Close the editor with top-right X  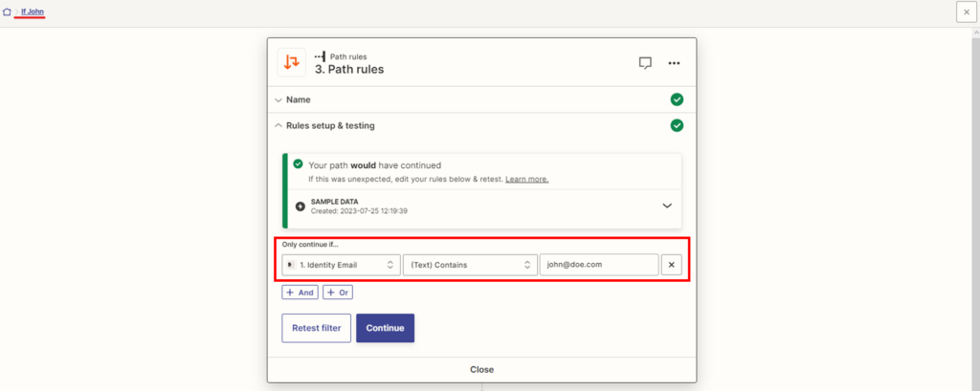click(967, 11)
